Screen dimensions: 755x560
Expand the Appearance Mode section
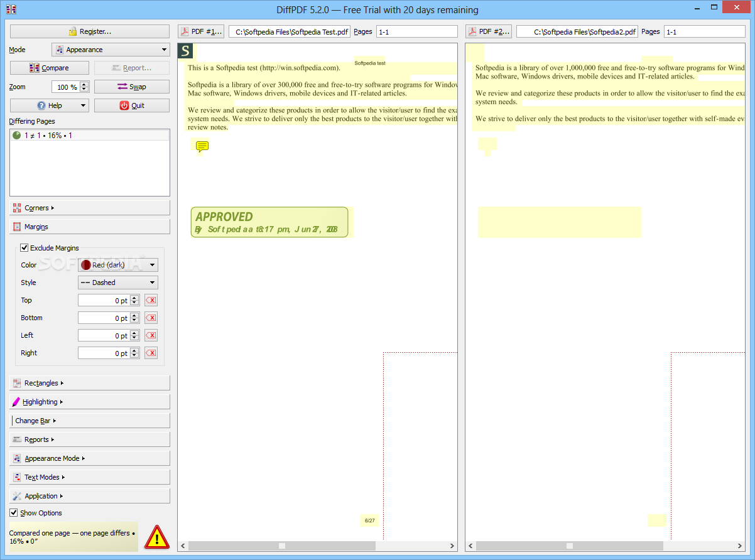point(90,458)
